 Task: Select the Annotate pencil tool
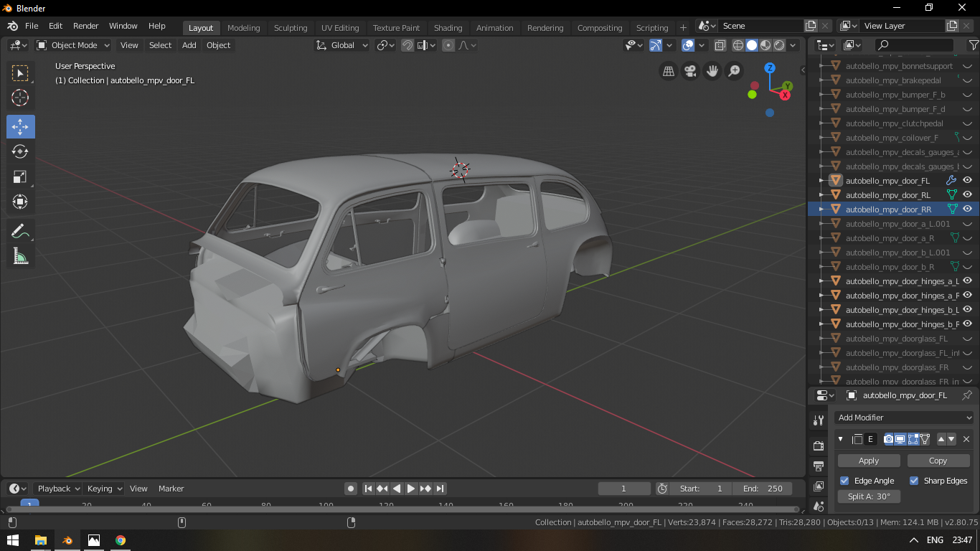(20, 231)
